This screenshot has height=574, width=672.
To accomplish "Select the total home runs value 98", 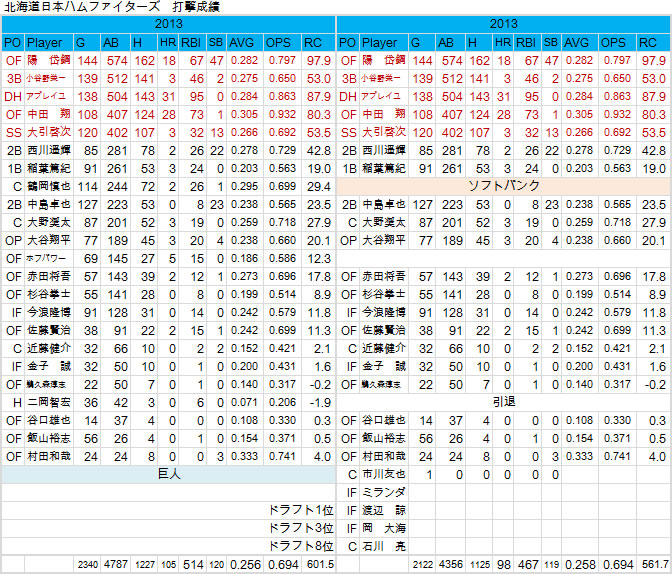I will [503, 565].
